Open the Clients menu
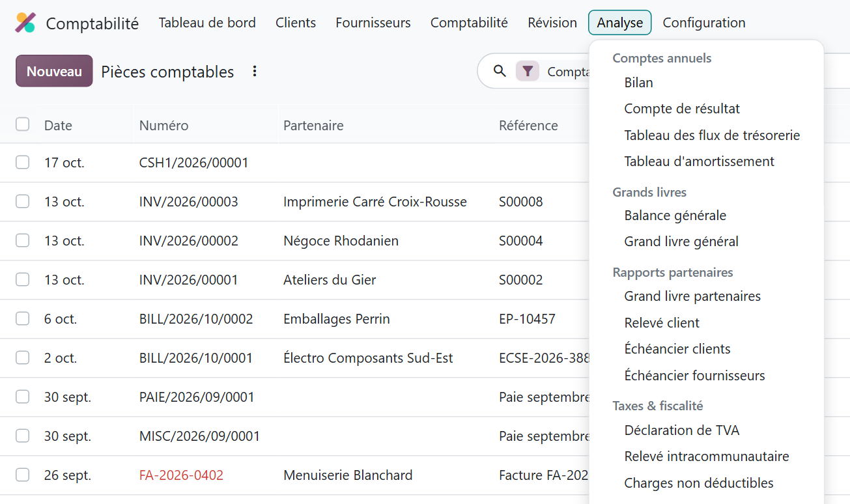 (x=296, y=23)
